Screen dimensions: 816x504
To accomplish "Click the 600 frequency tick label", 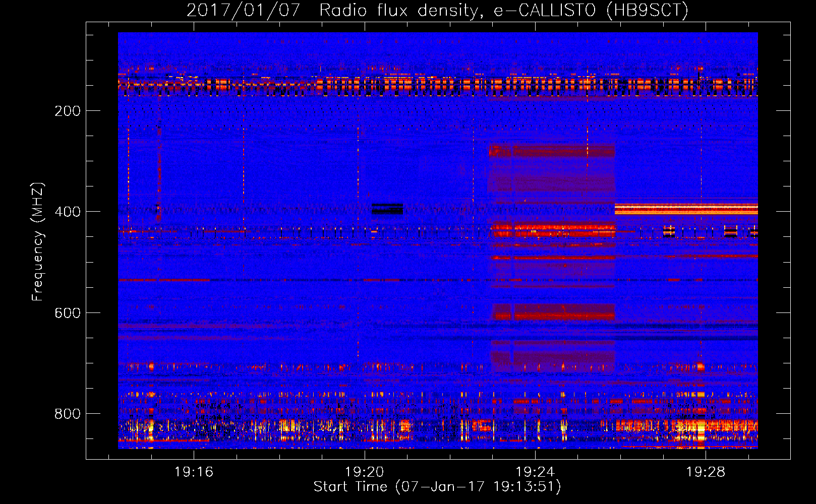I will [68, 313].
